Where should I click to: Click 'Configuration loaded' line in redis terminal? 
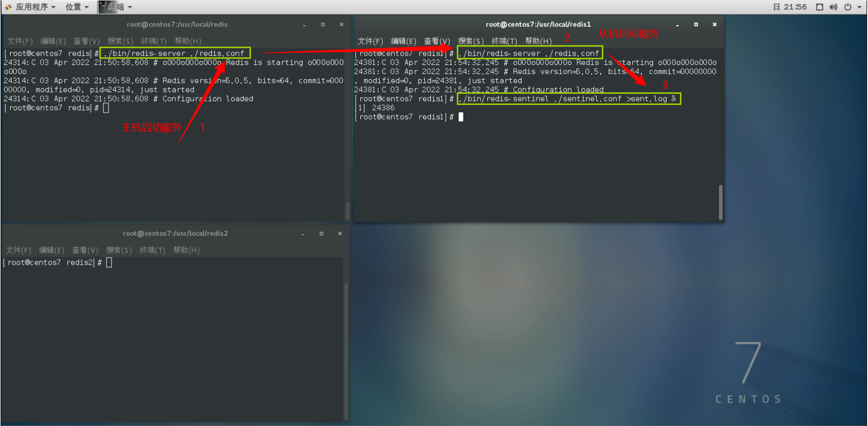pos(128,99)
